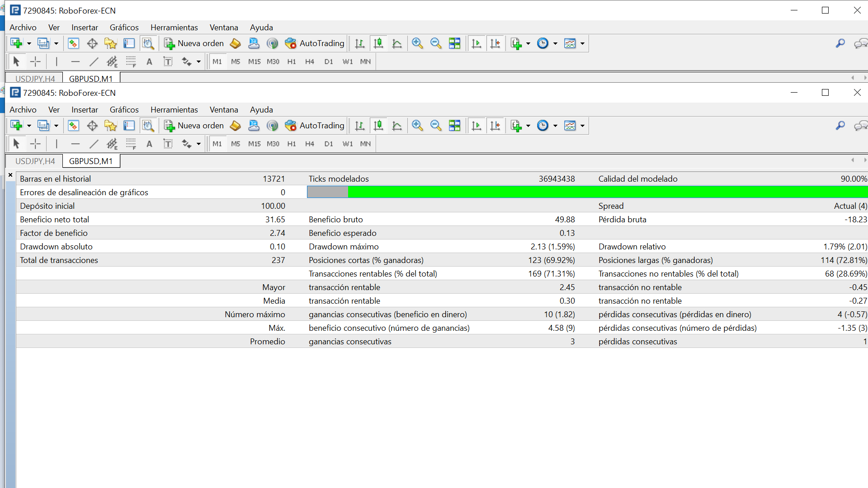The height and width of the screenshot is (488, 868).
Task: Open Market Watch icon in lower window toolbar
Action: [73, 126]
